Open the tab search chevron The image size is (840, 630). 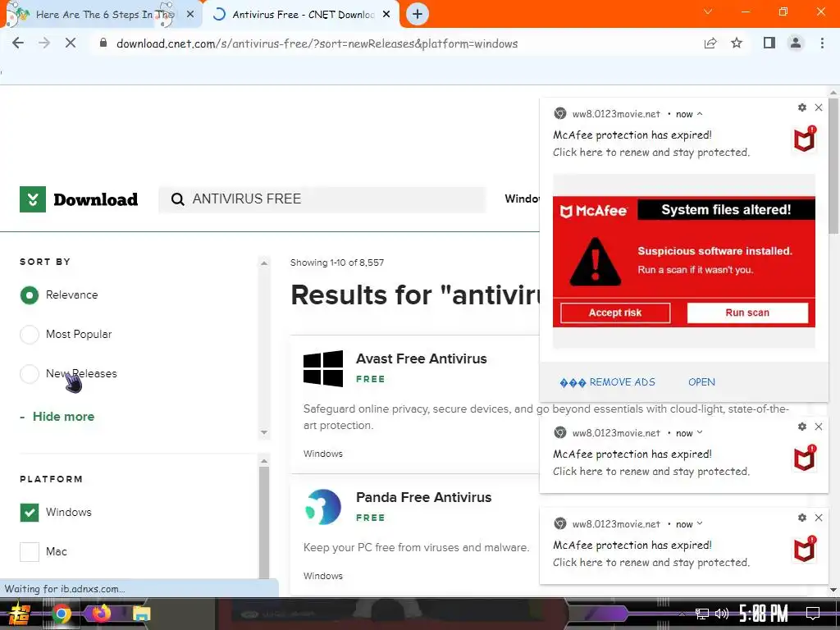pos(708,11)
